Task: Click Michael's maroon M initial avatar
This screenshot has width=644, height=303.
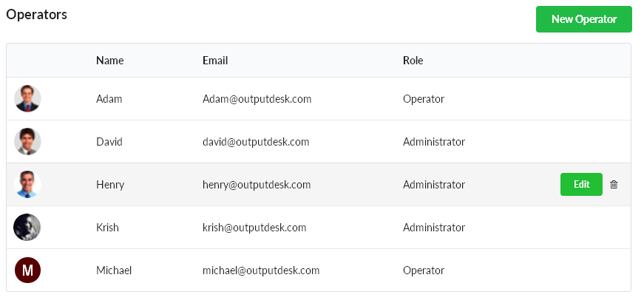Action: coord(27,270)
